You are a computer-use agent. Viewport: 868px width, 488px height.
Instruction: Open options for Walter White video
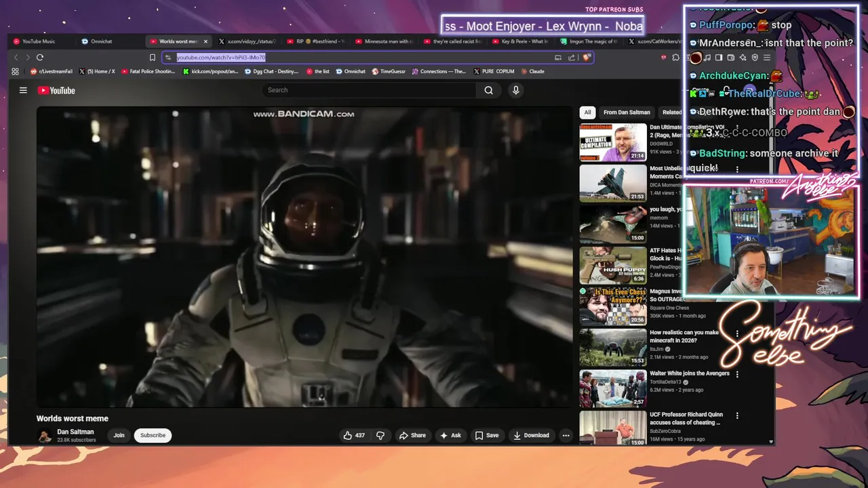tap(737, 374)
